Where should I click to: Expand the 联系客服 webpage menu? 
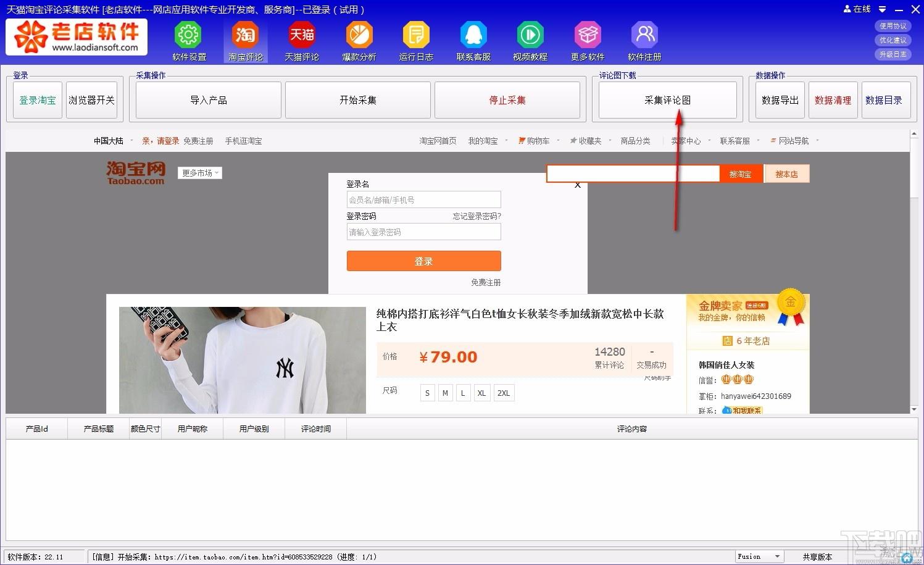pyautogui.click(x=739, y=141)
